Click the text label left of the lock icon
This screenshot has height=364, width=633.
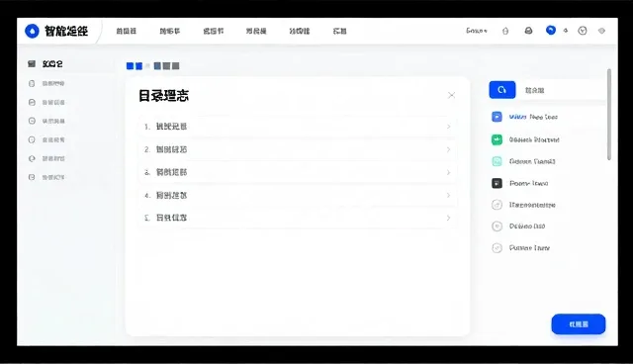pyautogui.click(x=477, y=31)
